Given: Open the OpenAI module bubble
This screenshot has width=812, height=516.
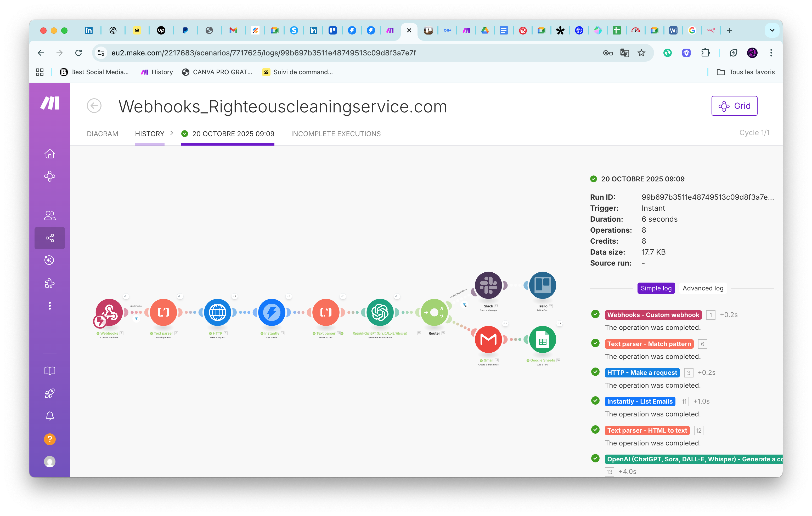Looking at the screenshot, I should click(x=380, y=312).
